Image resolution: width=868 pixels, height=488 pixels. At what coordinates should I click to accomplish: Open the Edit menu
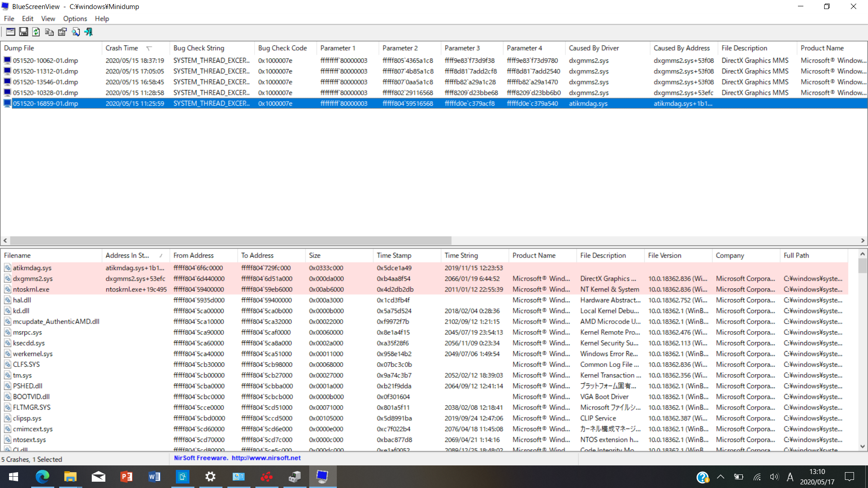[x=28, y=19]
